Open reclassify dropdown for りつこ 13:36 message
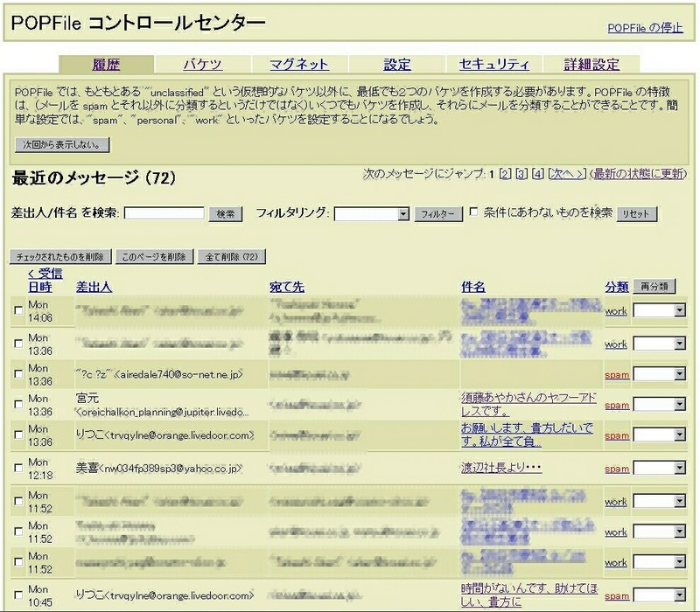The height and width of the screenshot is (612, 700). [x=660, y=435]
